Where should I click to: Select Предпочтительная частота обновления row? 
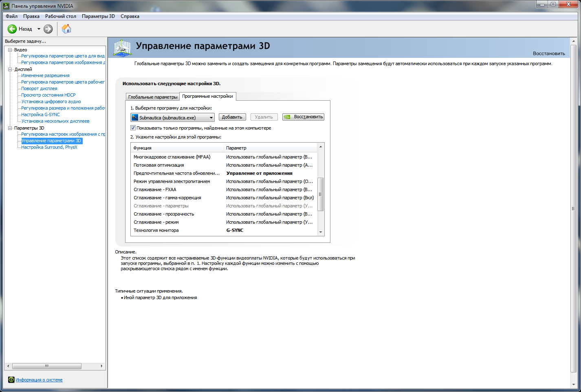(x=224, y=173)
